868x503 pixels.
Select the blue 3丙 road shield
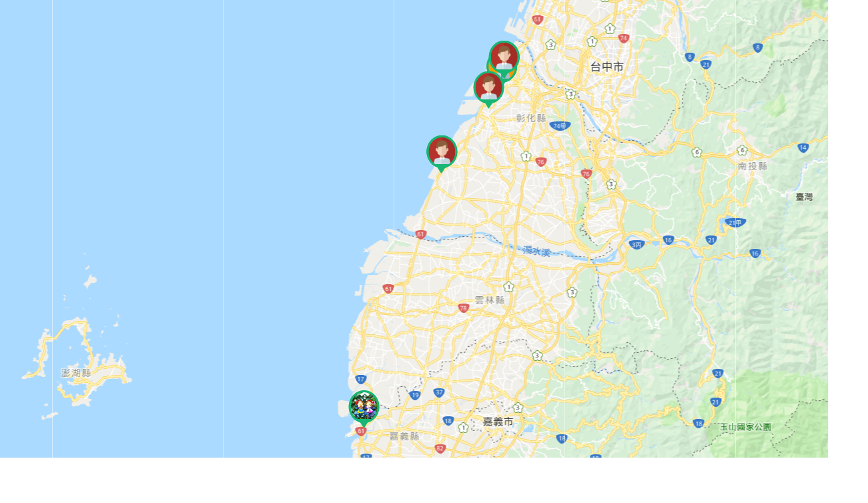coord(637,245)
